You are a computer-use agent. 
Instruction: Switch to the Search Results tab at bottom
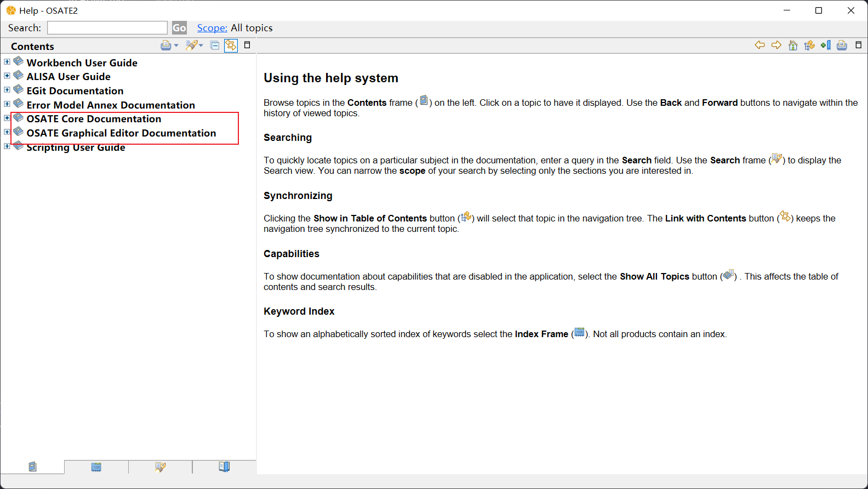[x=160, y=467]
